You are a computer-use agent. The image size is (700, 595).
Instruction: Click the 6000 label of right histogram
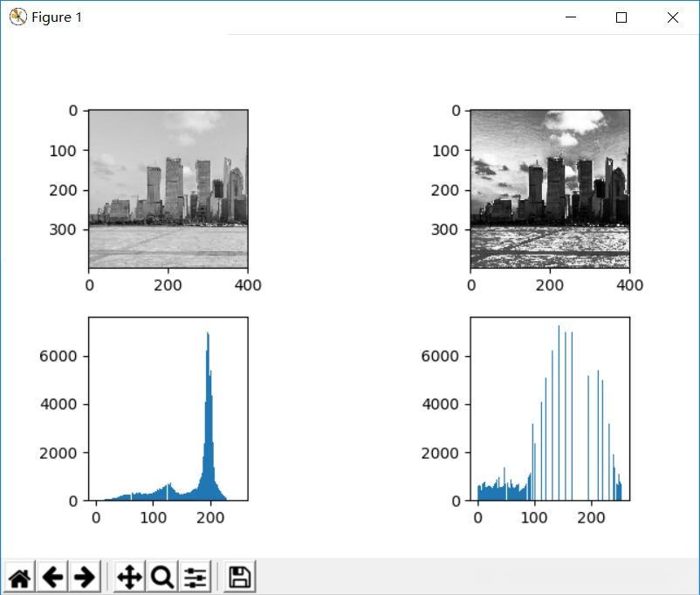pos(440,356)
